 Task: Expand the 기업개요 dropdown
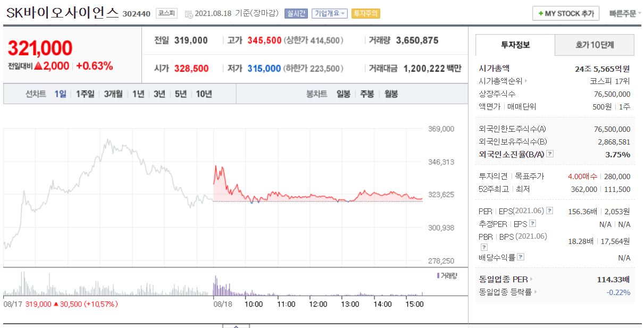click(x=330, y=14)
